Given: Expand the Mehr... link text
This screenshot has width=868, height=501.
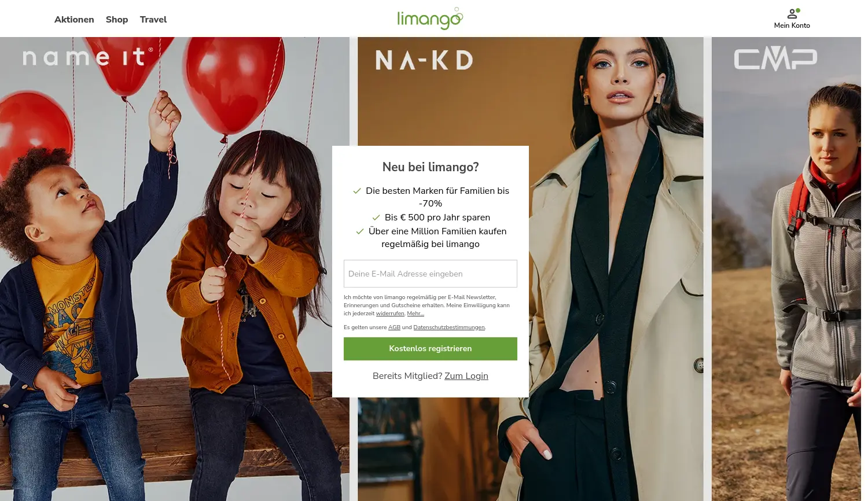Looking at the screenshot, I should pyautogui.click(x=415, y=314).
